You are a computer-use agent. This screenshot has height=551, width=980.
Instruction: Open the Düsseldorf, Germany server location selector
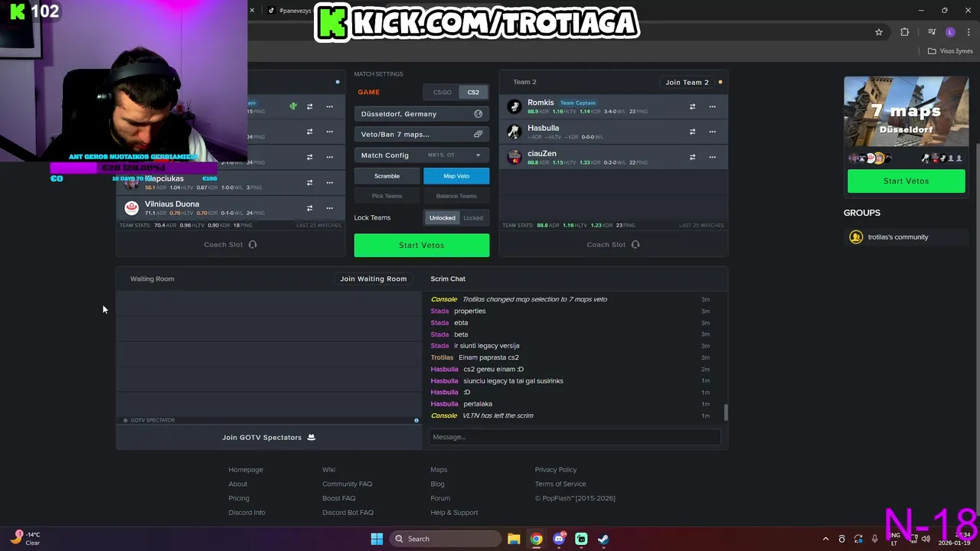[x=422, y=114]
